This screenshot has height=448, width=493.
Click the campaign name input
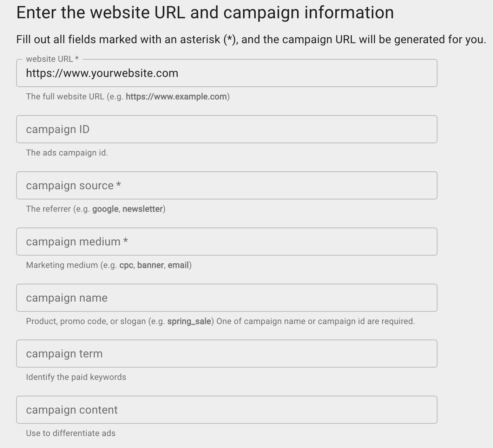point(226,298)
